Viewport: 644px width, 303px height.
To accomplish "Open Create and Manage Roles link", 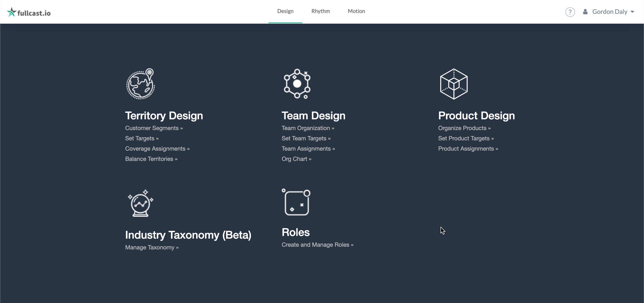I will click(x=317, y=245).
